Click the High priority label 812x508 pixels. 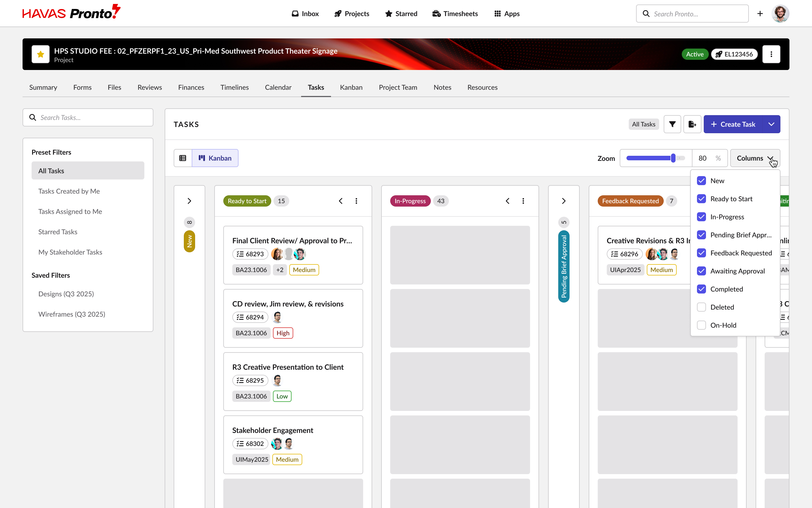[283, 333]
